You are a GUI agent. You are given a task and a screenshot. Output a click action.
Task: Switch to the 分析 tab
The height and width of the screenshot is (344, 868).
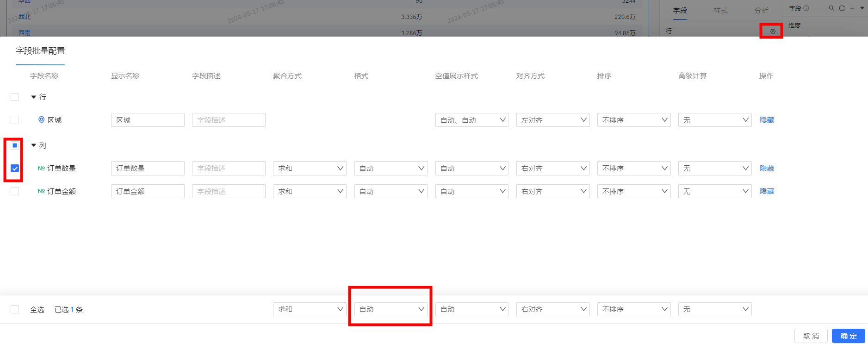coord(761,10)
